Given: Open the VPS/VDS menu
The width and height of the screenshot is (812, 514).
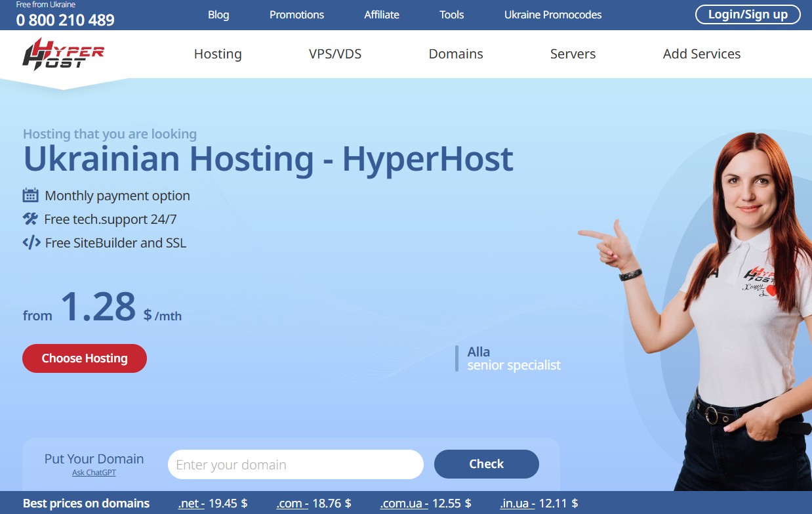Looking at the screenshot, I should click(x=335, y=54).
